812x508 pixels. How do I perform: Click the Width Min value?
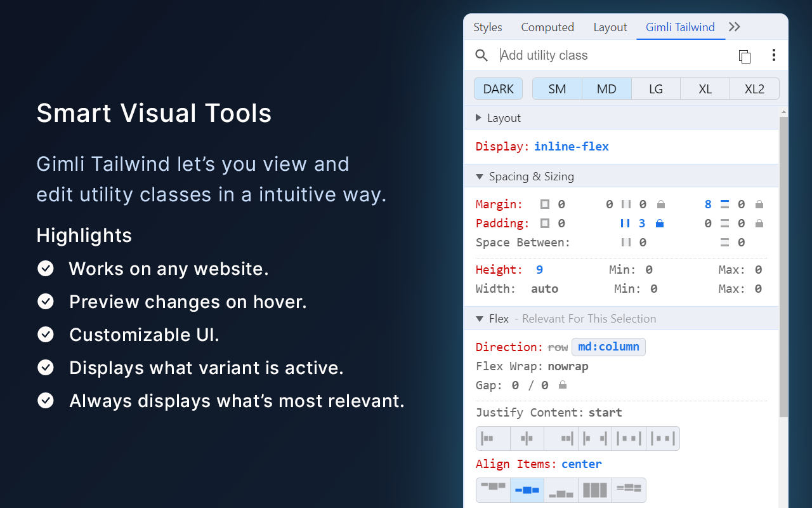tap(654, 289)
